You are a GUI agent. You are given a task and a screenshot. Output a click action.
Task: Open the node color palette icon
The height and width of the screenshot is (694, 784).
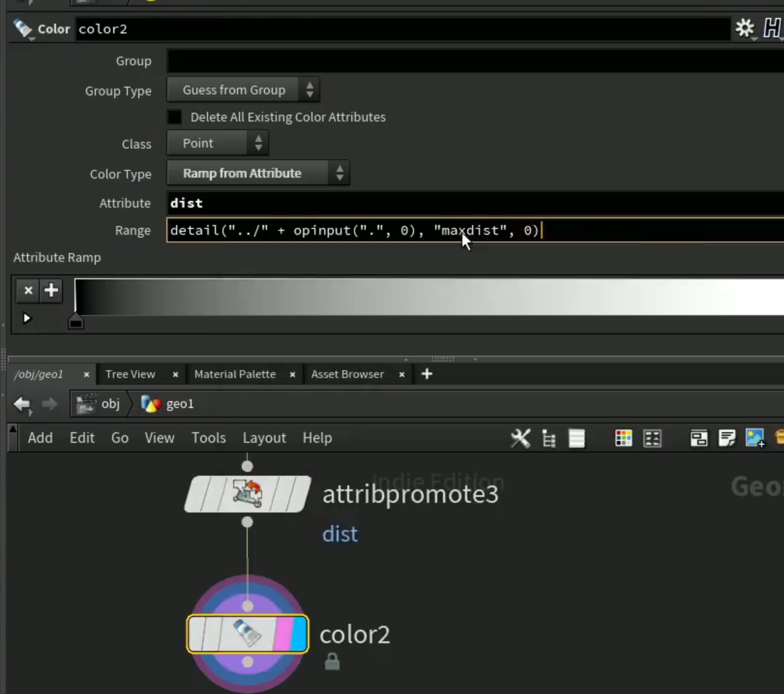pyautogui.click(x=623, y=438)
